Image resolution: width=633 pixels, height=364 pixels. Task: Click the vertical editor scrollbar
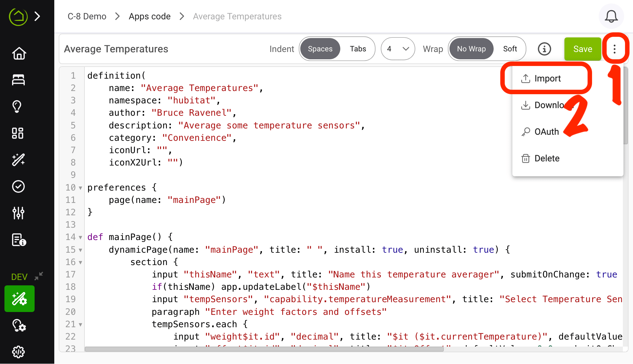click(625, 106)
